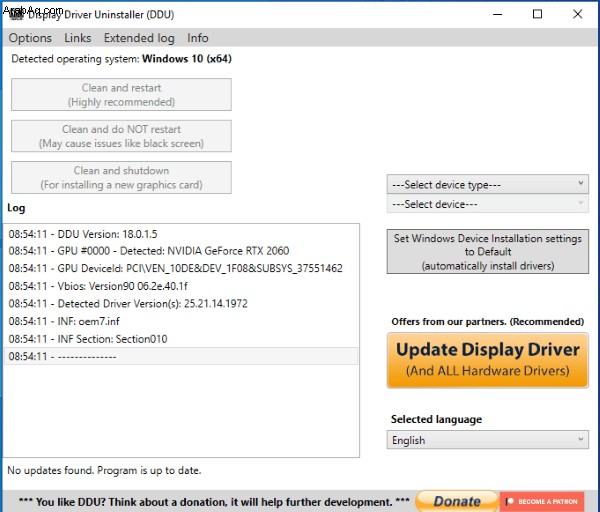Select the DDU Version: 18.0.1.5 log line
Screen dimensions: 600x512
click(181, 234)
